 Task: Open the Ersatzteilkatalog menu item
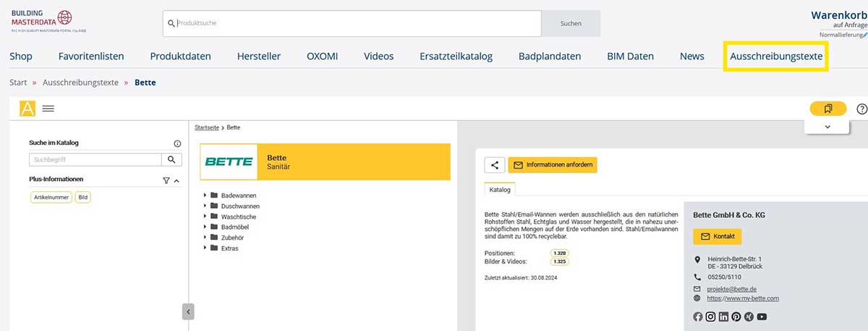456,56
